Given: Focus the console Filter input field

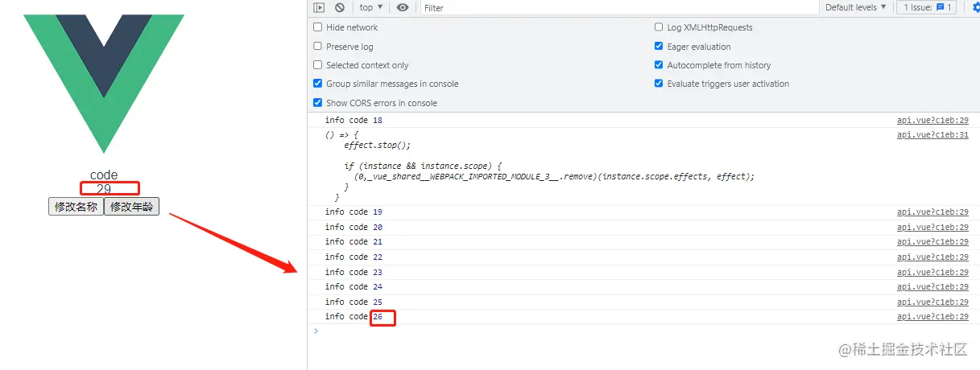Looking at the screenshot, I should 618,8.
